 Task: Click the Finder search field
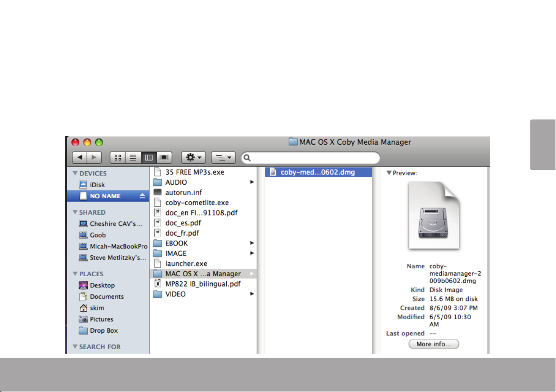311,158
